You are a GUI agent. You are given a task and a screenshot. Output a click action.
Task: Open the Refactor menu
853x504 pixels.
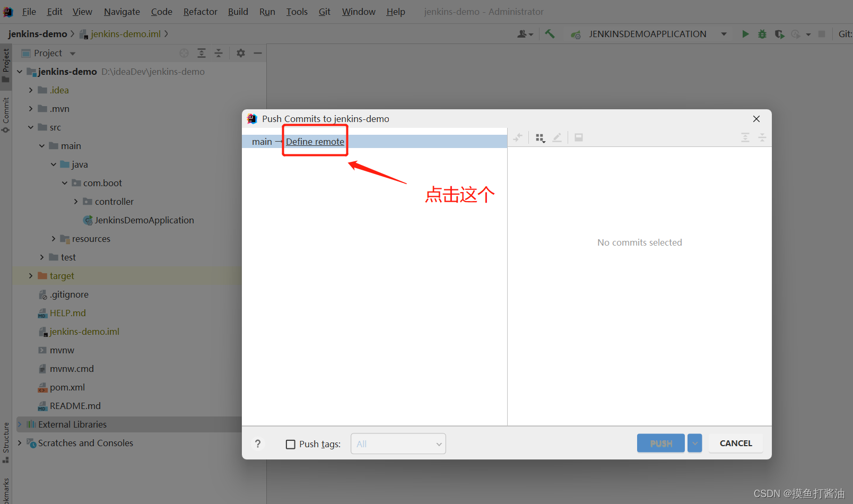200,12
